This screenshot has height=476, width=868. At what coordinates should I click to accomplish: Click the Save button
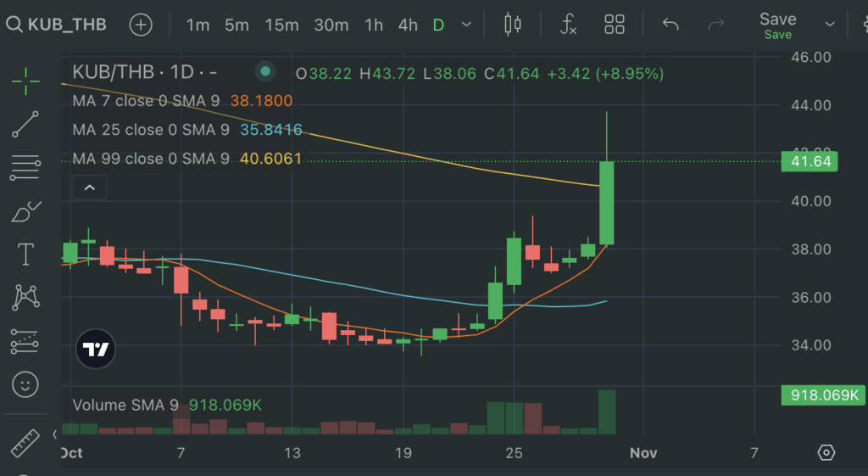coord(777,25)
